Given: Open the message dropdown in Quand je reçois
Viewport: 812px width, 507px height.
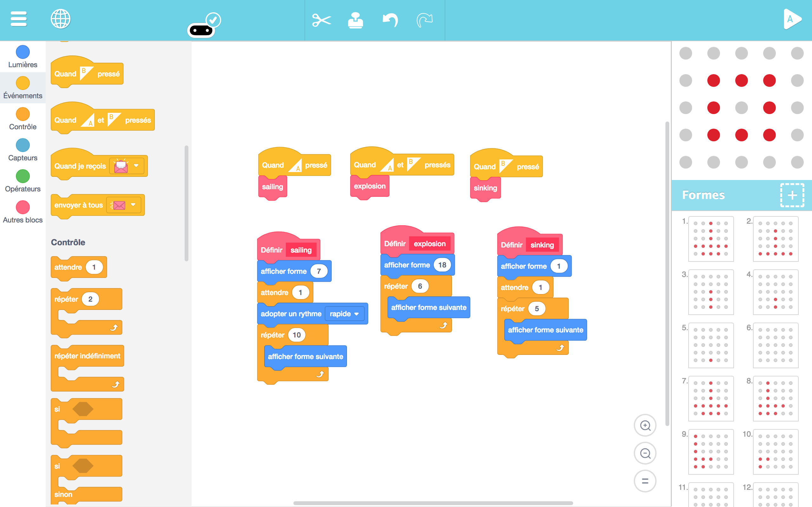Looking at the screenshot, I should coord(136,165).
